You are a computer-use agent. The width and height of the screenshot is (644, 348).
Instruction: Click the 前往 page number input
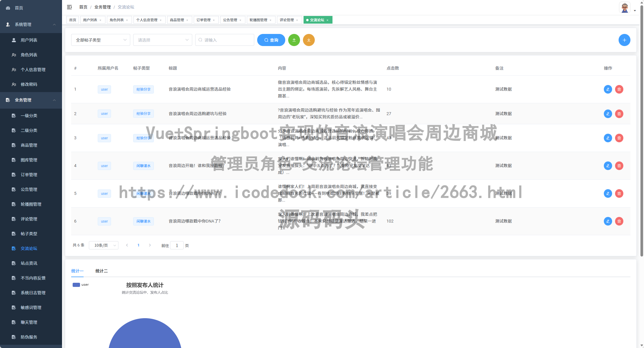177,246
